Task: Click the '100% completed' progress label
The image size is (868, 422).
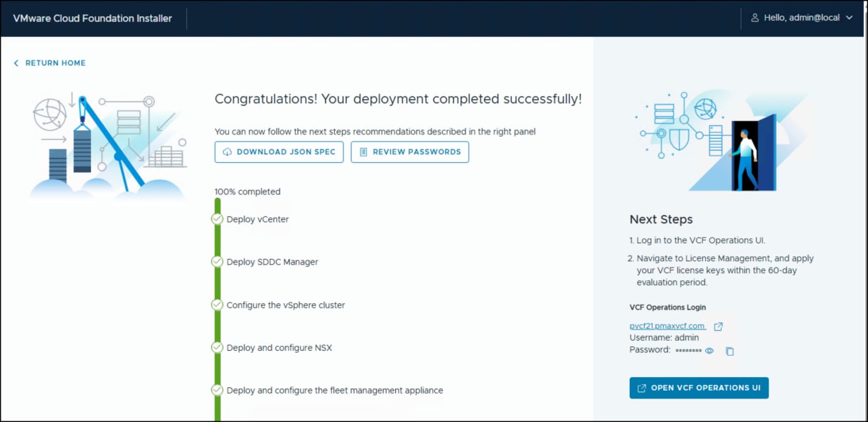Action: coord(247,192)
